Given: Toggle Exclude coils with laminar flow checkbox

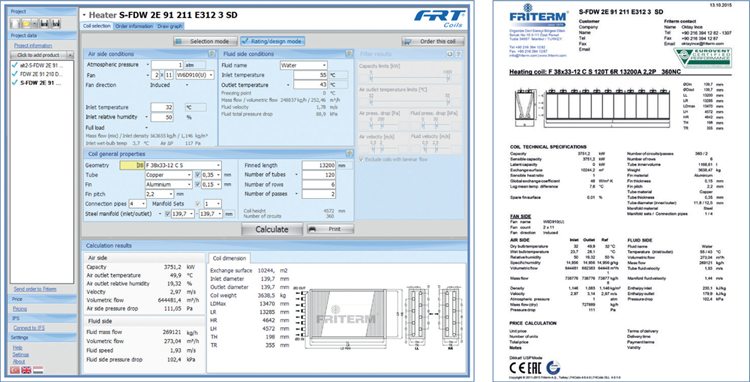Looking at the screenshot, I should (x=362, y=159).
